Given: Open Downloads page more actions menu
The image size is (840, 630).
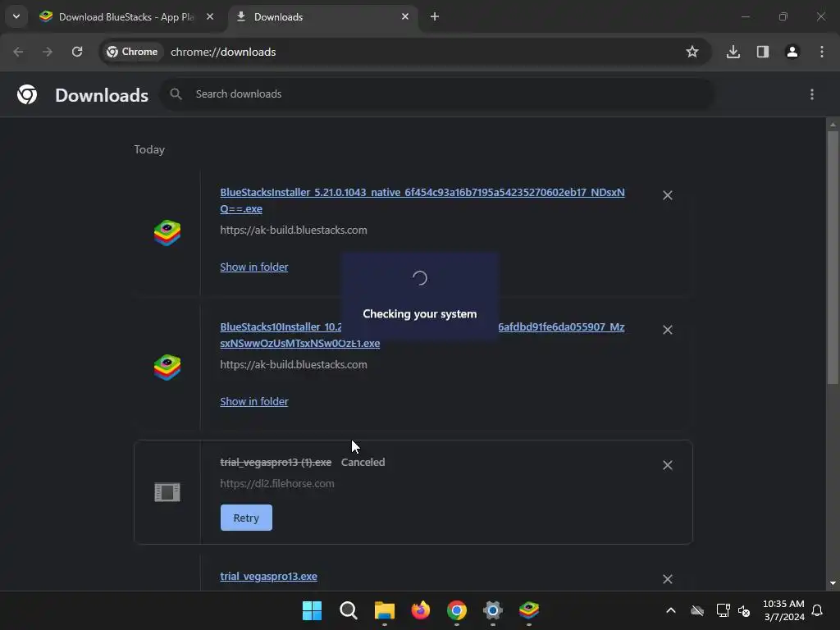Looking at the screenshot, I should [x=812, y=94].
